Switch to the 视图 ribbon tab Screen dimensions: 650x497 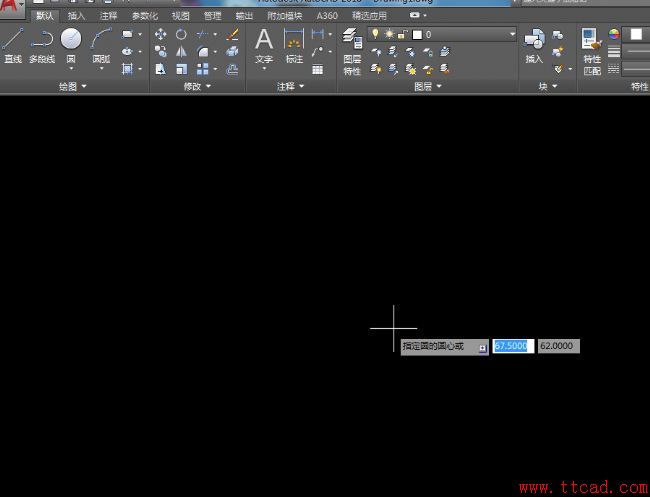(x=180, y=16)
